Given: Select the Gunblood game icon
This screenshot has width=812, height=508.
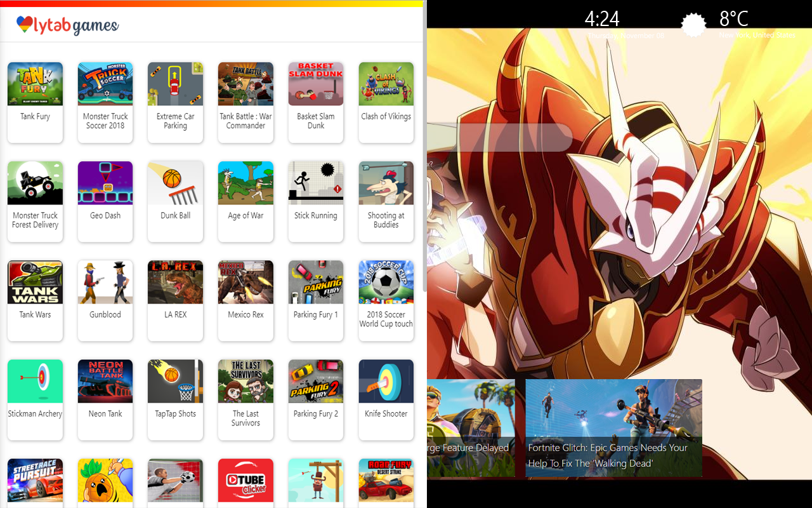Looking at the screenshot, I should click(105, 283).
